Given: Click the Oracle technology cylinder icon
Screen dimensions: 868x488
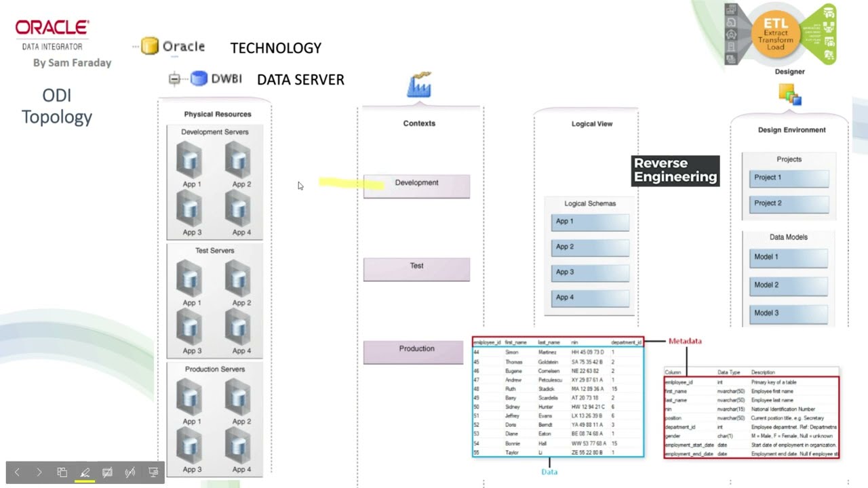Looking at the screenshot, I should tap(150, 46).
